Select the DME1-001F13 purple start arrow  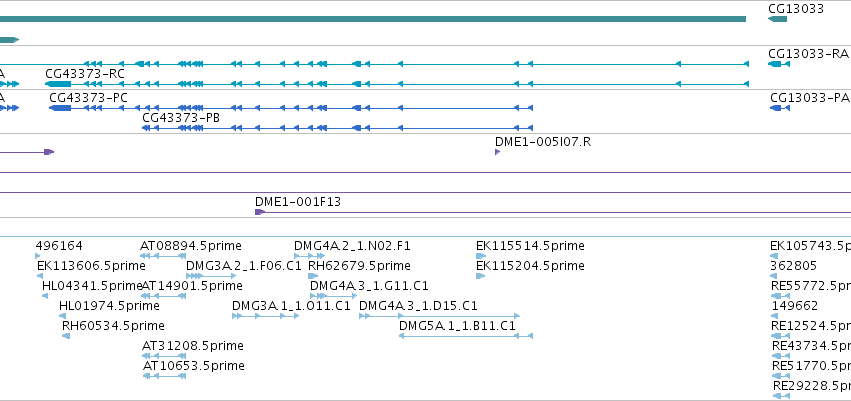click(x=259, y=212)
